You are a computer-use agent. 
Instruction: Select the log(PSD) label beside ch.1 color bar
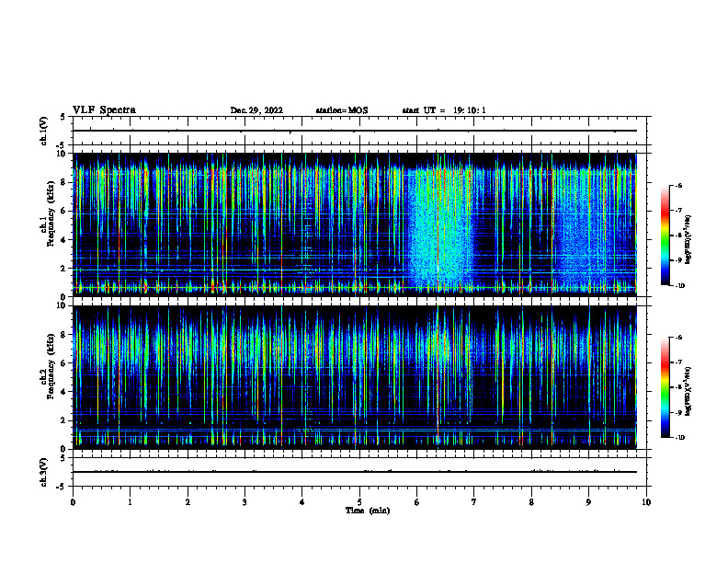(688, 239)
